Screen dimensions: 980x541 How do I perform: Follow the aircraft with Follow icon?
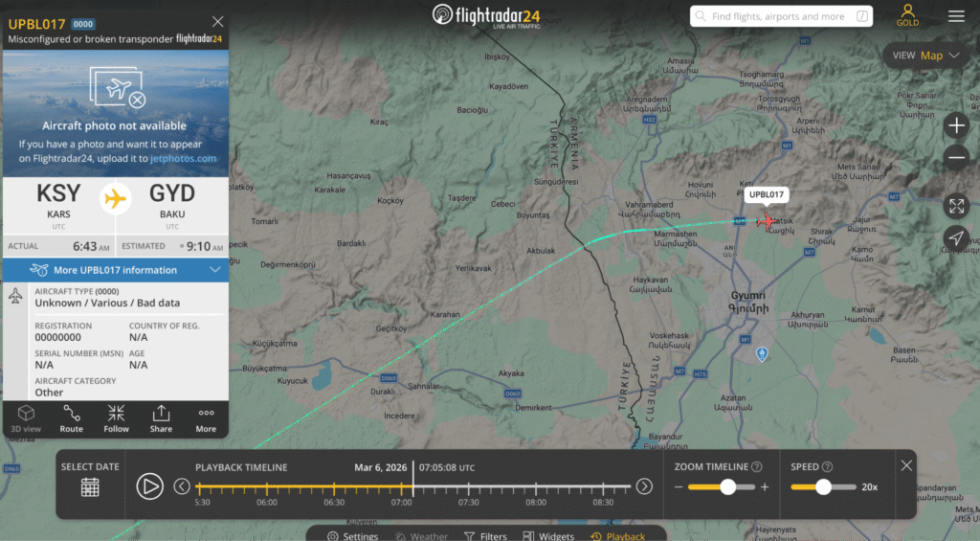tap(116, 419)
